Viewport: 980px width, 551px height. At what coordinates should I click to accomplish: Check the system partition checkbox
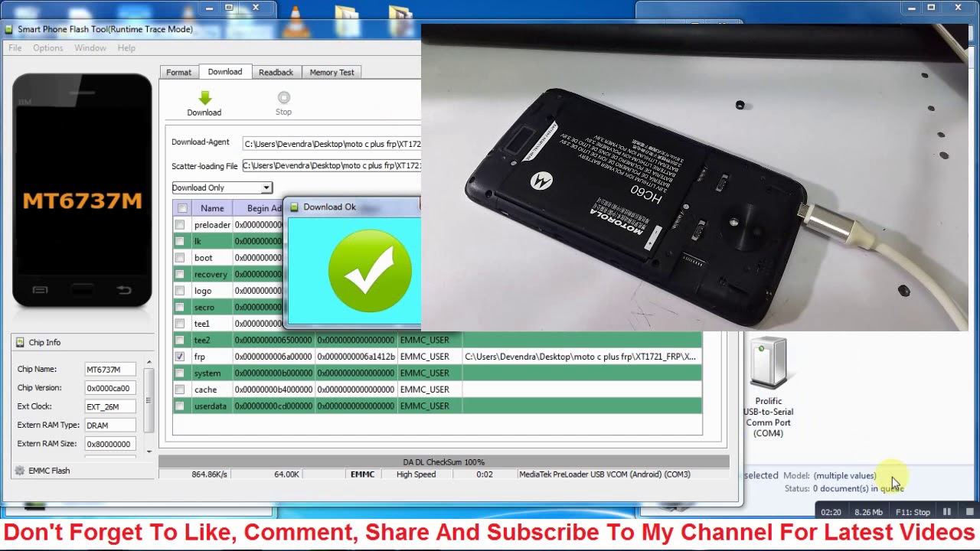(x=180, y=373)
